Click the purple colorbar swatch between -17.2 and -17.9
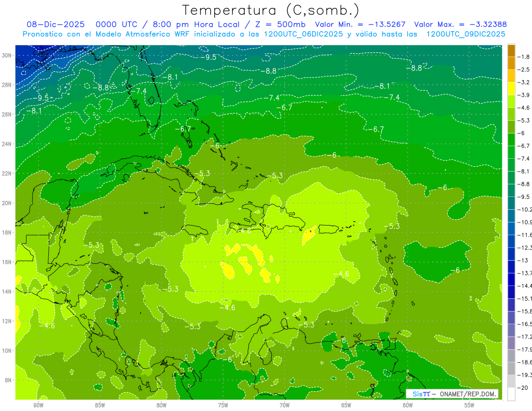This screenshot has height=411, width=532. pos(511,343)
